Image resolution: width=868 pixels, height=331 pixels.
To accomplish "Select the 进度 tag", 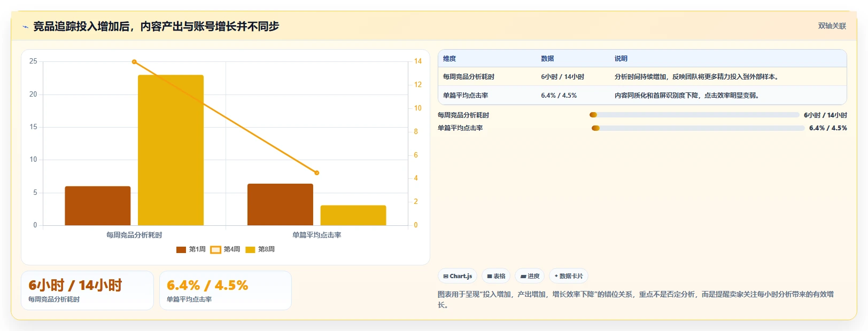I will tap(530, 276).
